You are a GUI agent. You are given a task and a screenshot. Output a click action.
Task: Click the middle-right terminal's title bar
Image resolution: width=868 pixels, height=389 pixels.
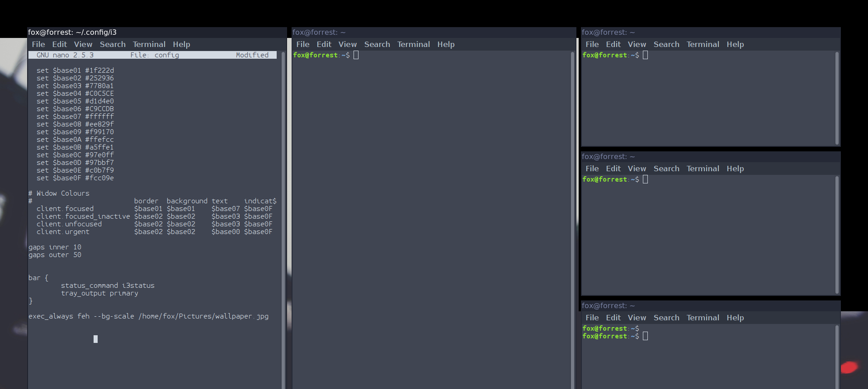pyautogui.click(x=711, y=156)
